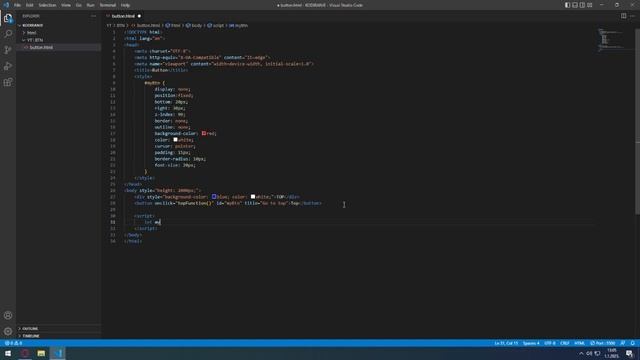Open the Search view in the activity bar
The image size is (640, 360).
[8, 34]
